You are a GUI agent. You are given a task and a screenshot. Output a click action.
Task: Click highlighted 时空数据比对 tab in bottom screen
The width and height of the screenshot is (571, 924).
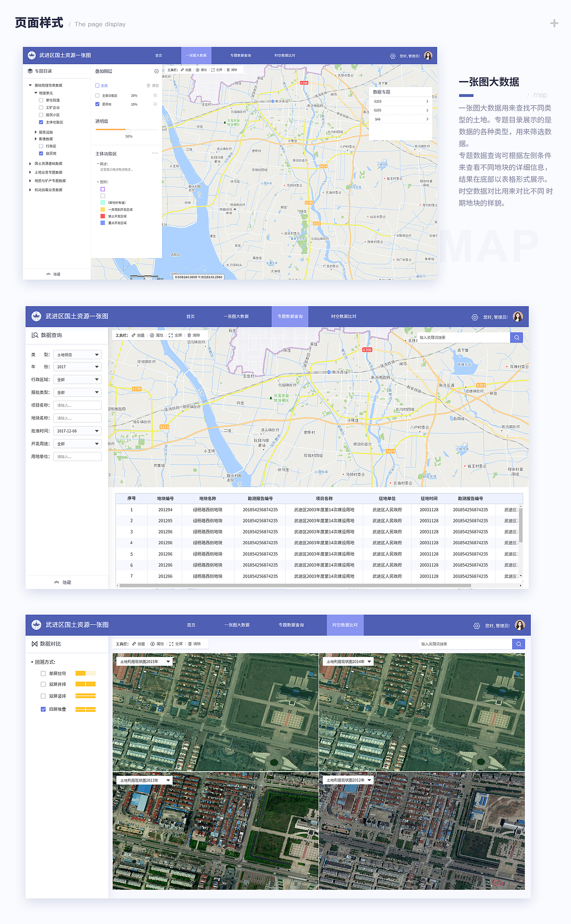click(345, 625)
